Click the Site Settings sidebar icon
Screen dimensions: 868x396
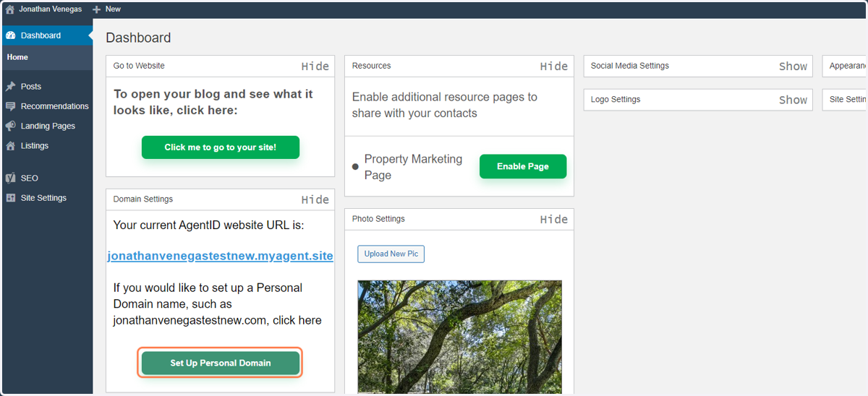[x=10, y=198]
